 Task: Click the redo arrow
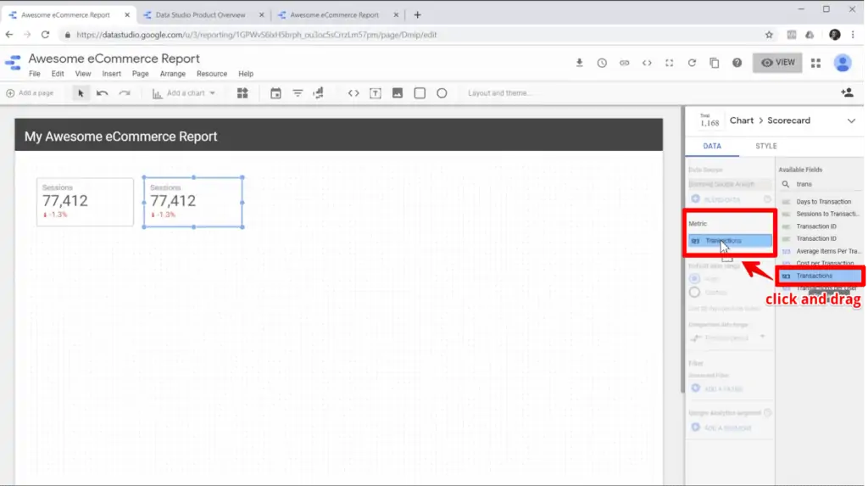tap(125, 93)
